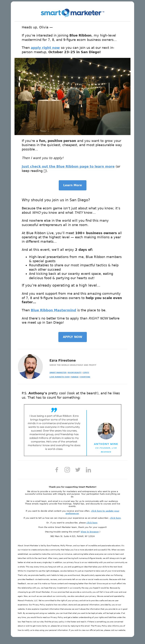Click the APPLY NOW button

click(72, 337)
